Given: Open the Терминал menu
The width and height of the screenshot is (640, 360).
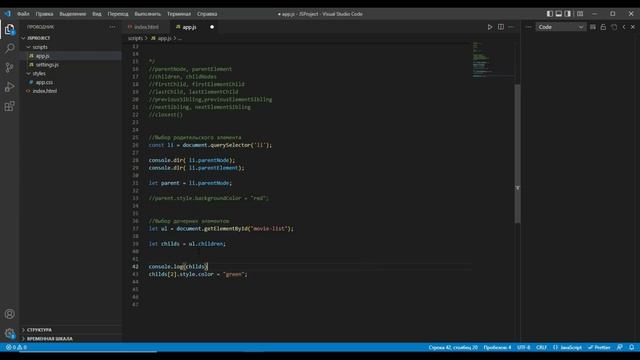Looking at the screenshot, I should click(x=179, y=14).
